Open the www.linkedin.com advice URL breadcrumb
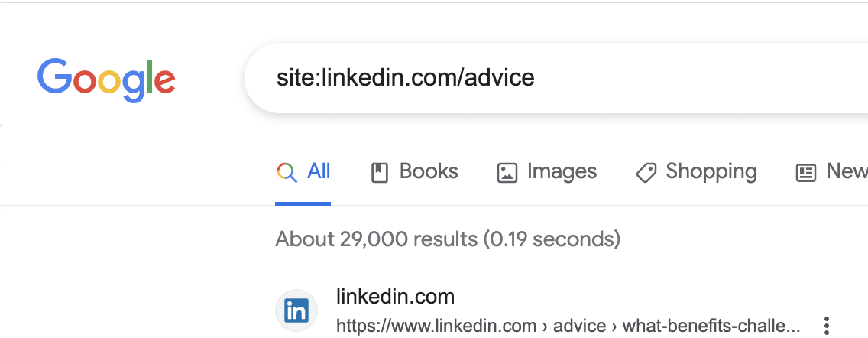 click(436, 326)
